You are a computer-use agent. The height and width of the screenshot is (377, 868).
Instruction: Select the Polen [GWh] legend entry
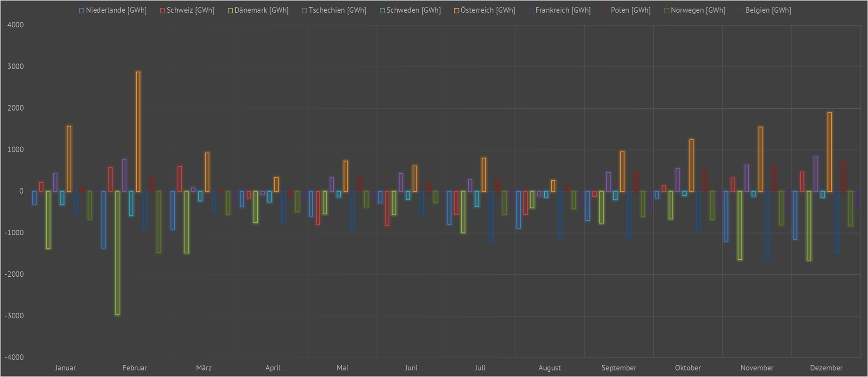630,10
